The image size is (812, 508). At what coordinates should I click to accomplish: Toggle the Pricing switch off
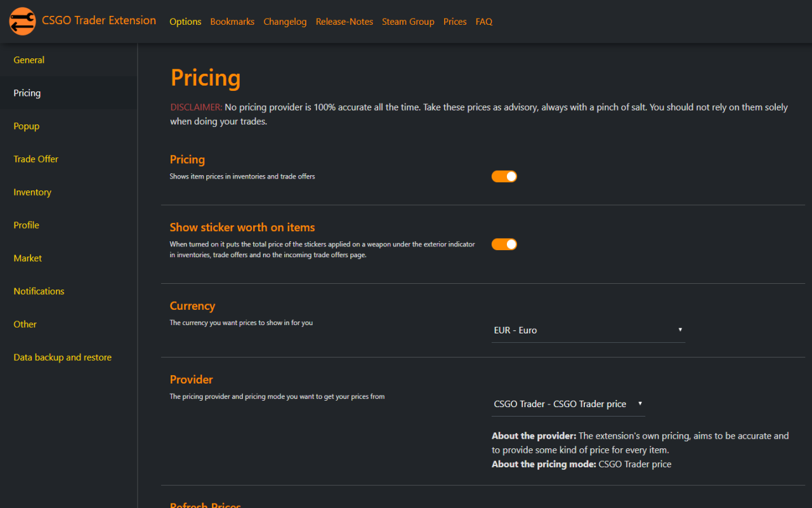[x=504, y=177]
